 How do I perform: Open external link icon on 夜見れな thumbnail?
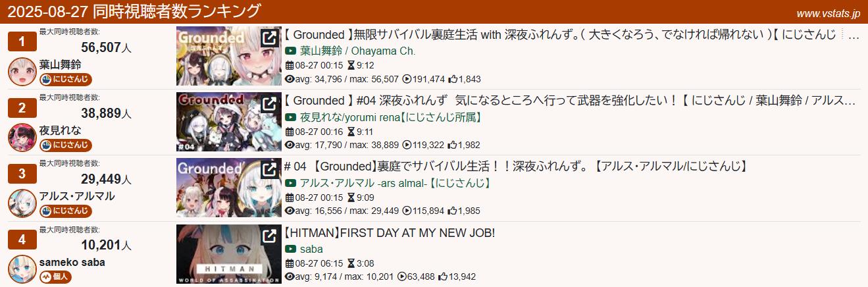pos(269,103)
